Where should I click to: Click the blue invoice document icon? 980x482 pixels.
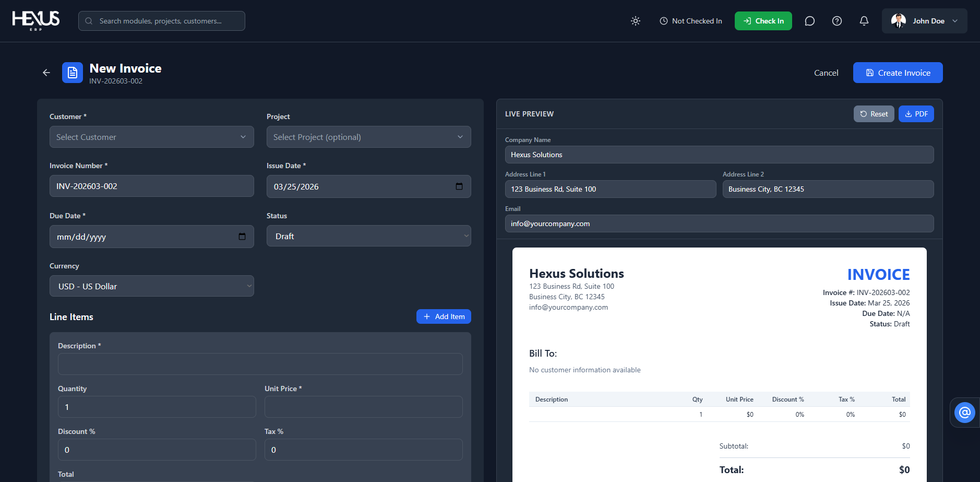(x=73, y=73)
